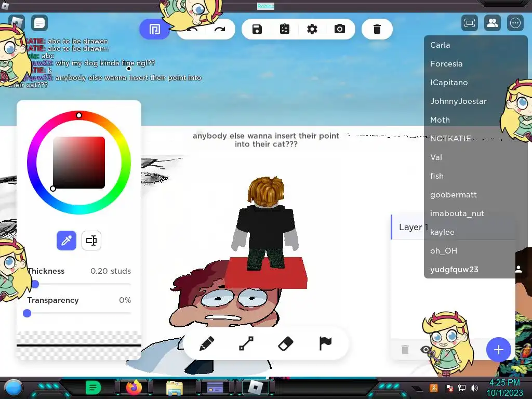Adjust the Transparency slider handle
The height and width of the screenshot is (399, 532).
27,313
